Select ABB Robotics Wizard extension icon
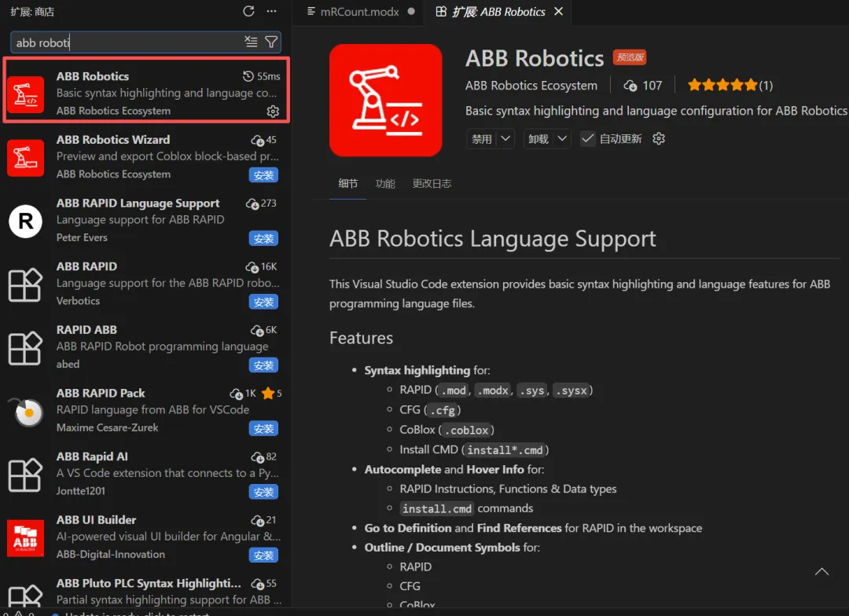 tap(25, 157)
